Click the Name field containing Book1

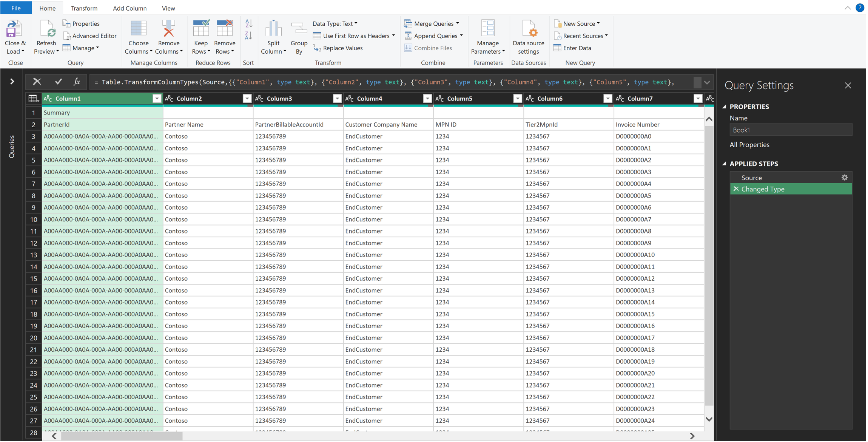click(790, 130)
